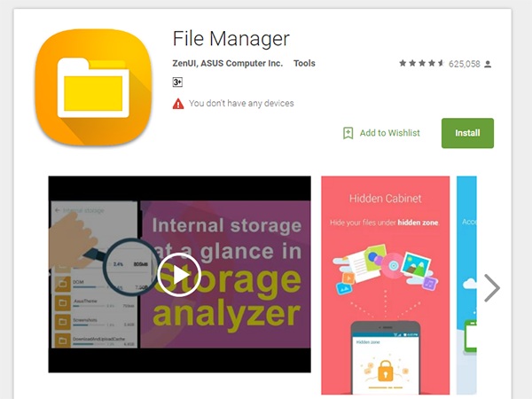Open the Hidden Cabinet screenshot
This screenshot has width=532, height=399.
click(386, 286)
